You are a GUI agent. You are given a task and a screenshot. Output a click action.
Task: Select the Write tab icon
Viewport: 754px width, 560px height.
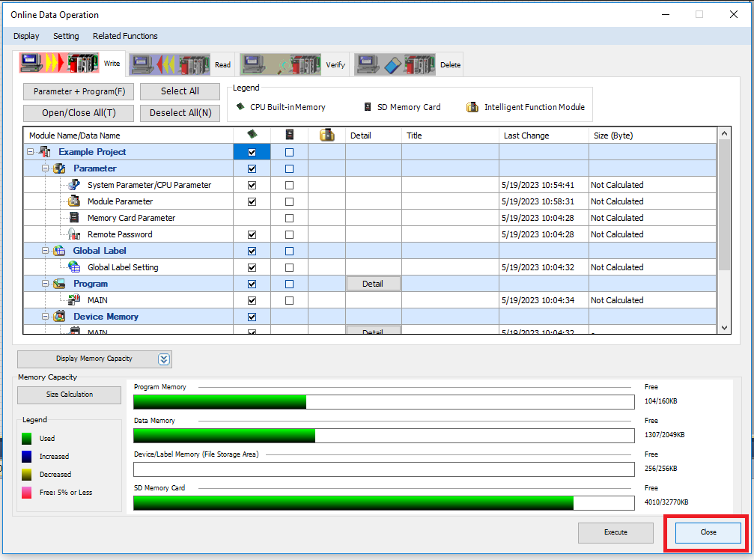click(x=58, y=63)
